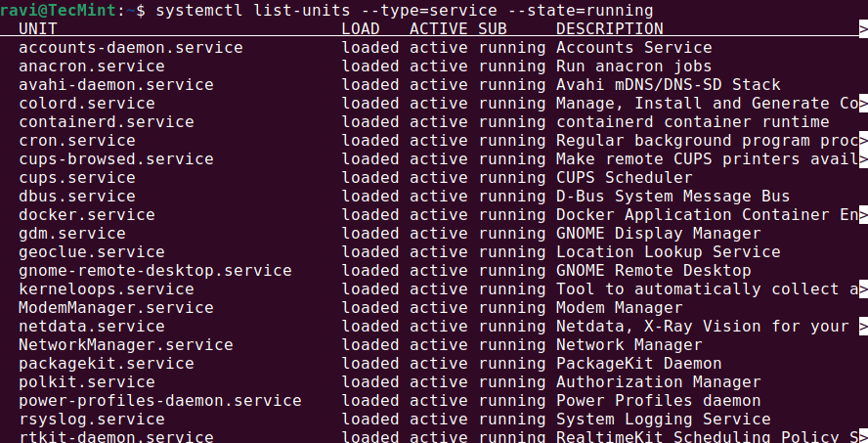Image resolution: width=868 pixels, height=443 pixels.
Task: Click the truncation arrow in the header row
Action: (863, 28)
